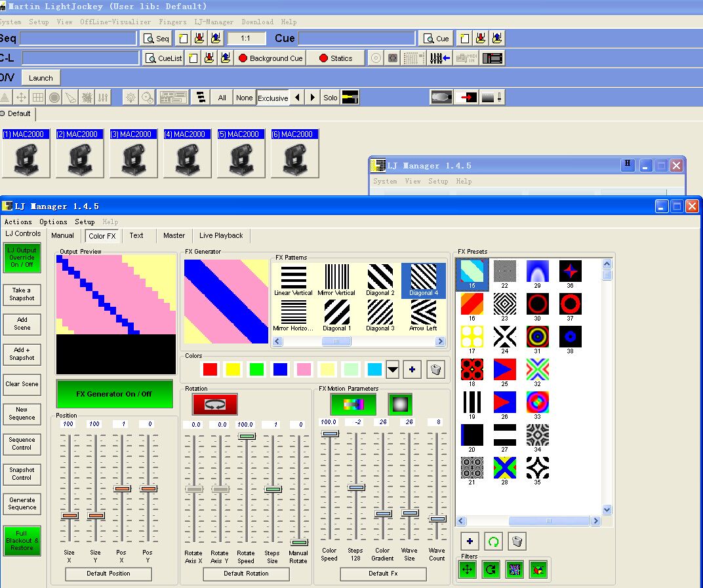
Task: Click new cue icon beside Cue button
Action: point(464,39)
